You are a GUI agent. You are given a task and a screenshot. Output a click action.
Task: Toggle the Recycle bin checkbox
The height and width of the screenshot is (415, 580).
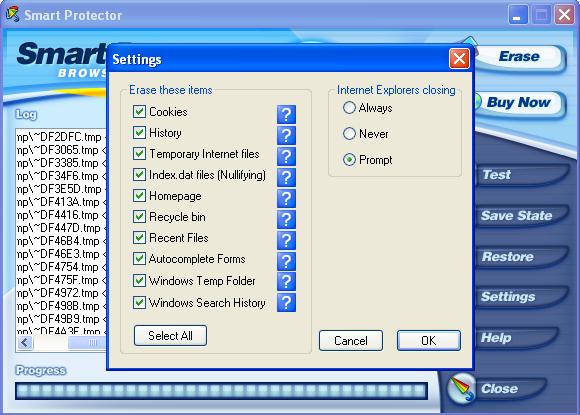pyautogui.click(x=139, y=217)
